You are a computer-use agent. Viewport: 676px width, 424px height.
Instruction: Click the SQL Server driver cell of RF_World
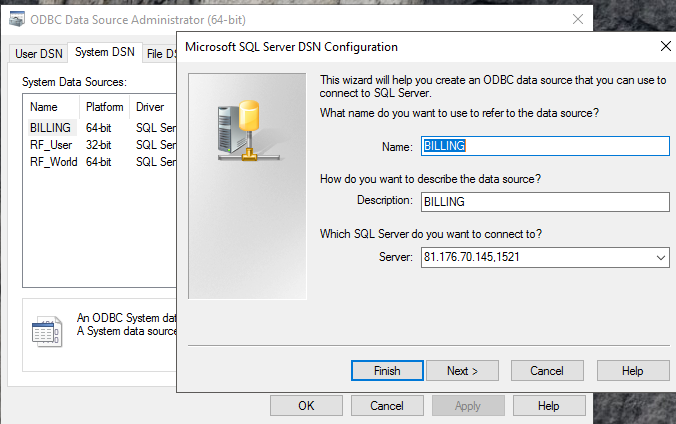[x=156, y=162]
